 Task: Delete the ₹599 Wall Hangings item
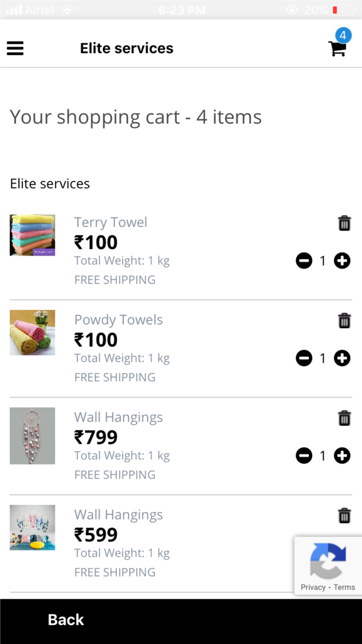[344, 515]
